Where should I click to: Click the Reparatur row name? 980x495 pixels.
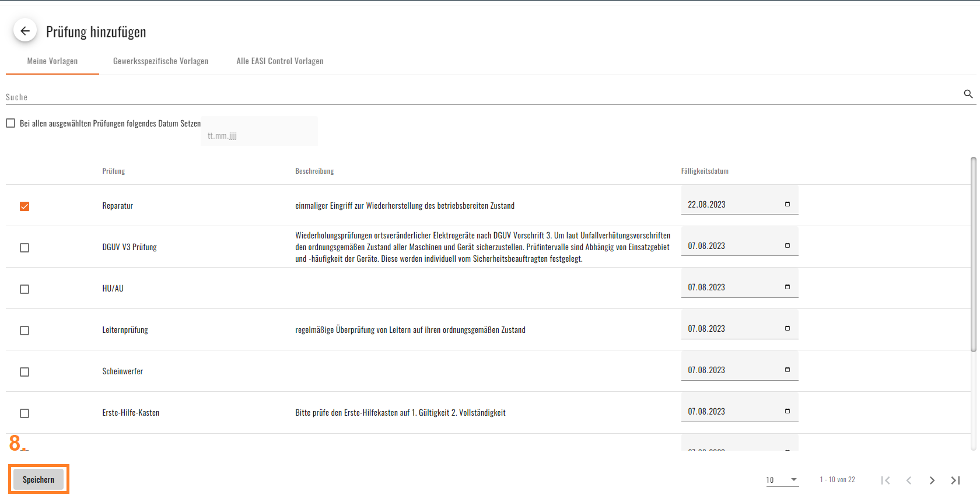118,206
